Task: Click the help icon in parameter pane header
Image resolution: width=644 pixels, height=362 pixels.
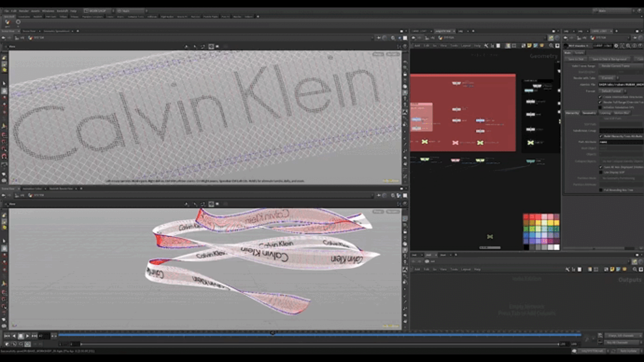Action: pos(640,46)
